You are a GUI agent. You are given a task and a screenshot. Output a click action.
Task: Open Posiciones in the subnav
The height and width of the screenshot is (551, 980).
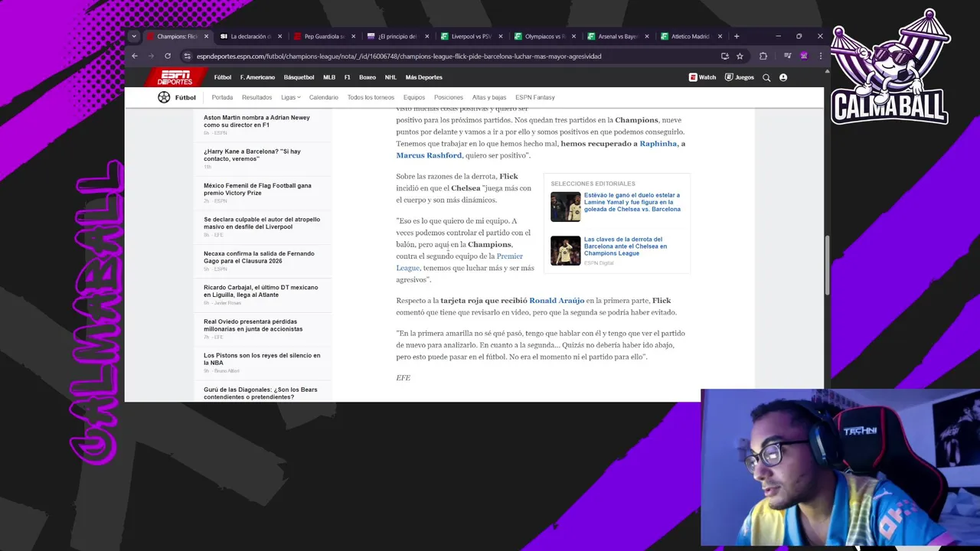click(x=449, y=97)
